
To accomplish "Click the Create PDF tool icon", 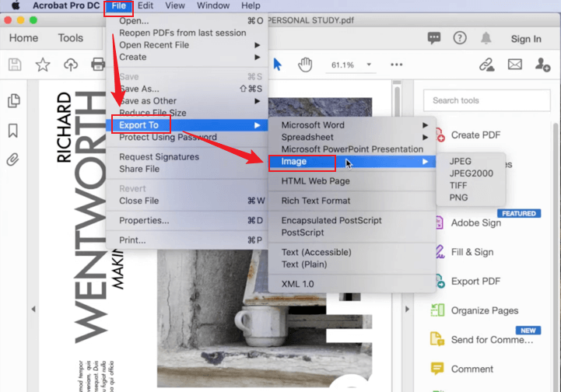I will click(440, 135).
